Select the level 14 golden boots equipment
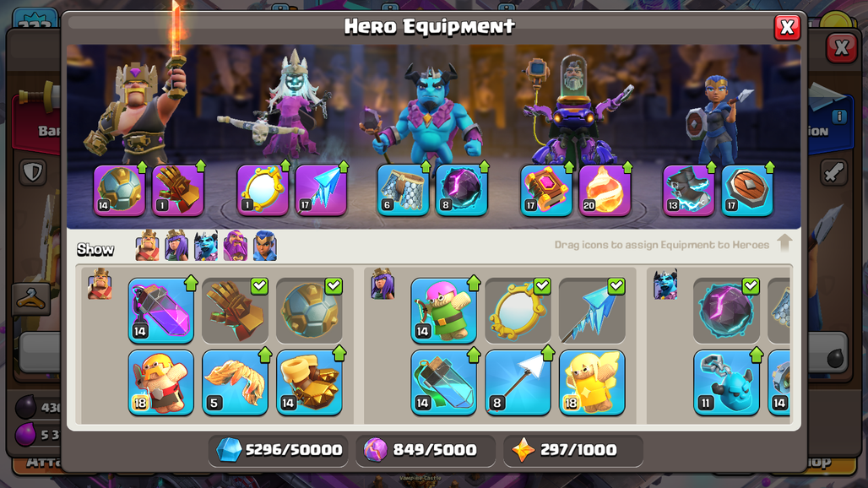Image resolution: width=868 pixels, height=488 pixels. click(309, 382)
